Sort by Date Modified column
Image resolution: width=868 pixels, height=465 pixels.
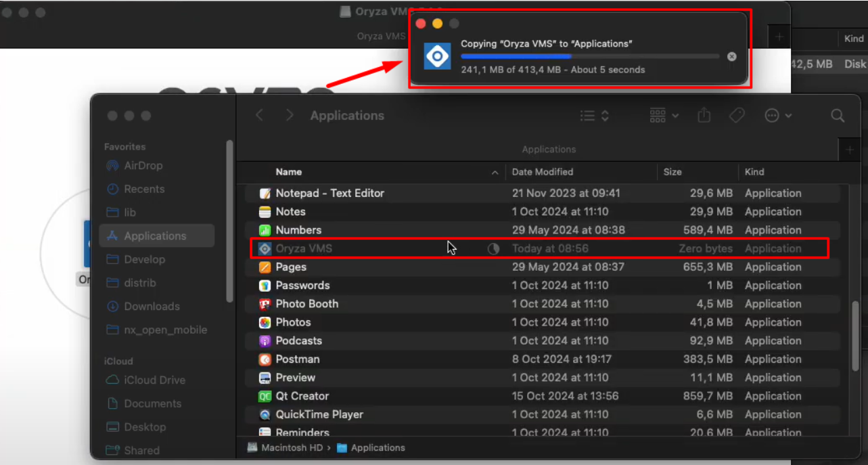coord(543,172)
